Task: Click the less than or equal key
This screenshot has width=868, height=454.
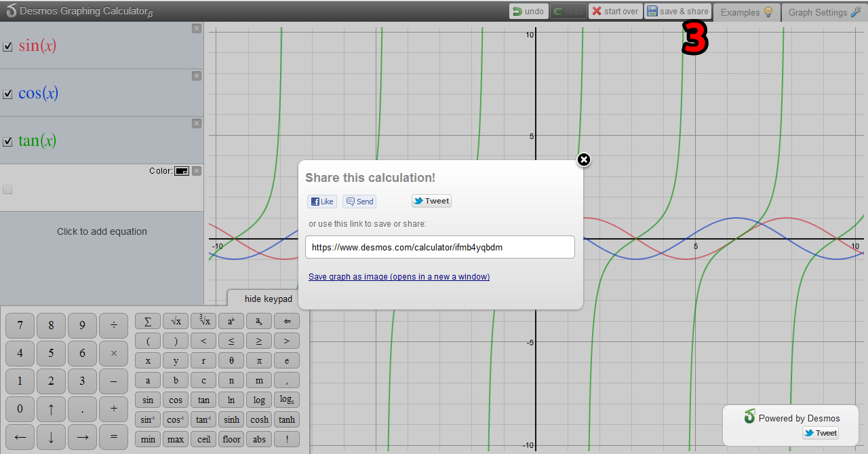Action: tap(231, 341)
